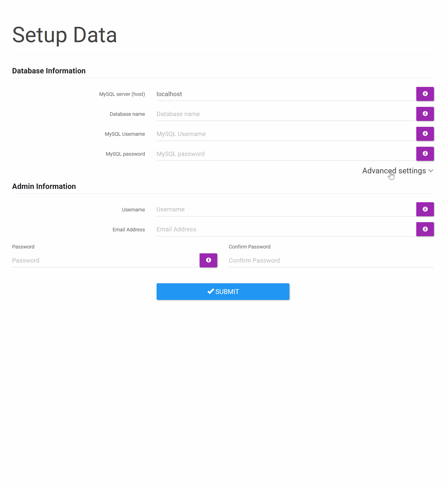Click the MySQL password info icon
Image resolution: width=448 pixels, height=486 pixels.
pos(425,154)
